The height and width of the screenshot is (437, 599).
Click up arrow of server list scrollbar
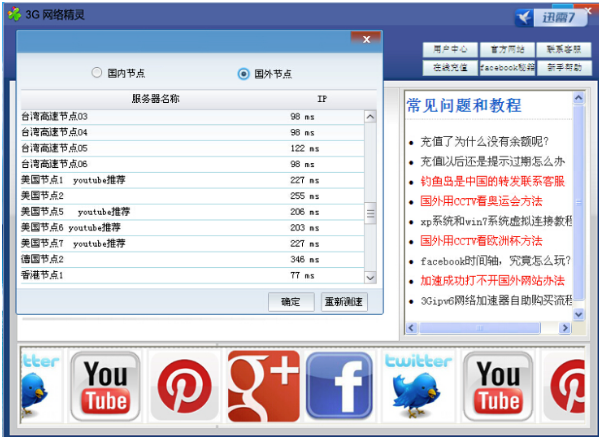pos(370,117)
